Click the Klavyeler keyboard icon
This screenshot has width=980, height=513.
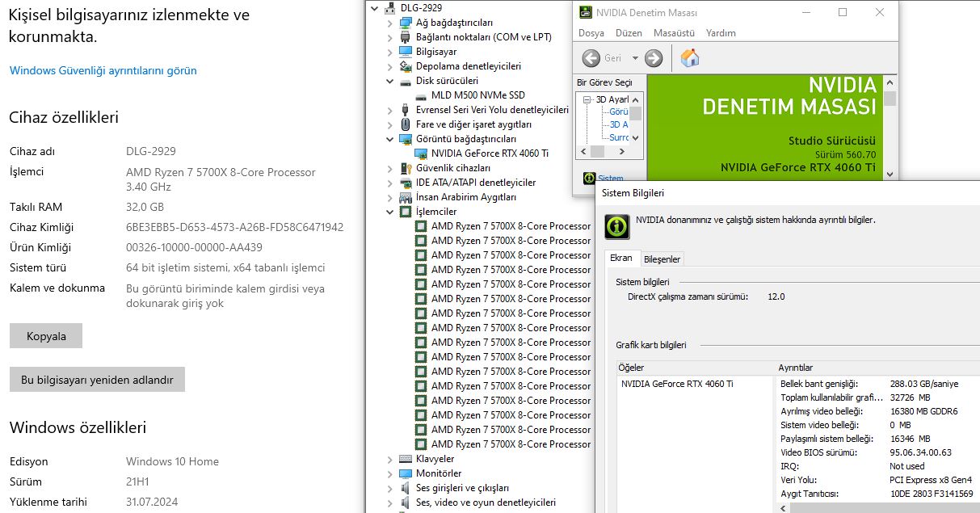pos(406,459)
